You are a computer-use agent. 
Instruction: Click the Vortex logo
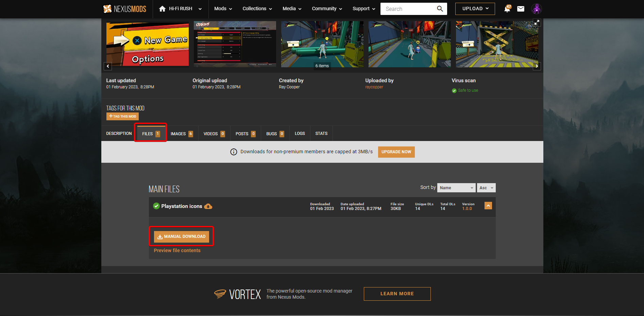click(238, 294)
